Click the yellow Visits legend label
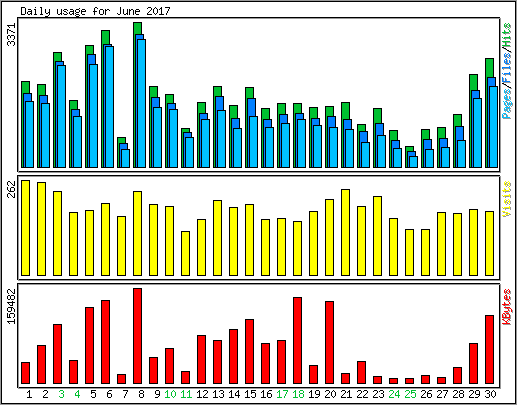The width and height of the screenshot is (517, 405). point(507,199)
